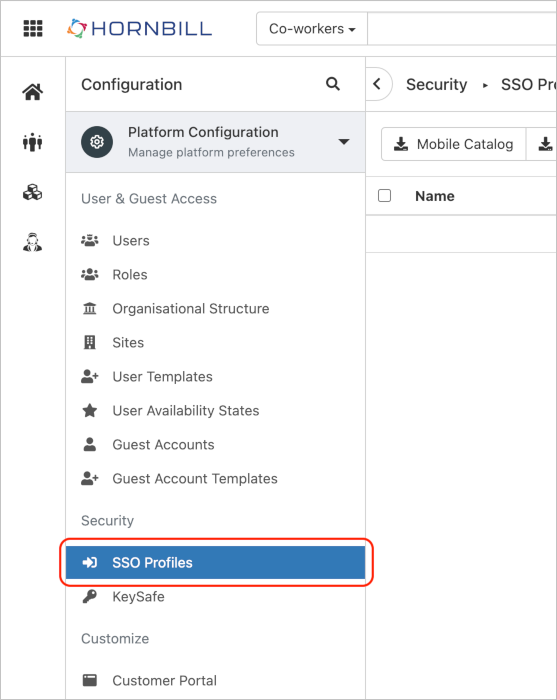
Task: Click the Configuration search magnifier icon
Action: (x=333, y=84)
